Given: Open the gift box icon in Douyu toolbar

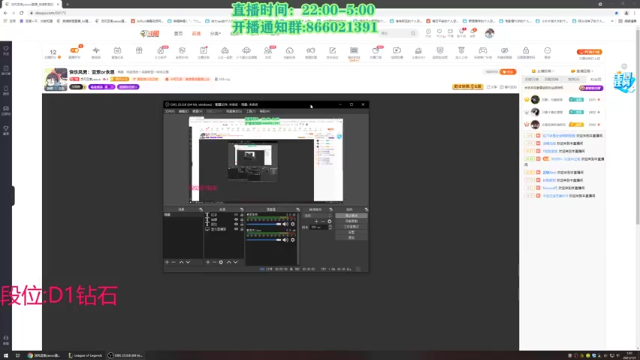Looking at the screenshot, I should click(139, 51).
